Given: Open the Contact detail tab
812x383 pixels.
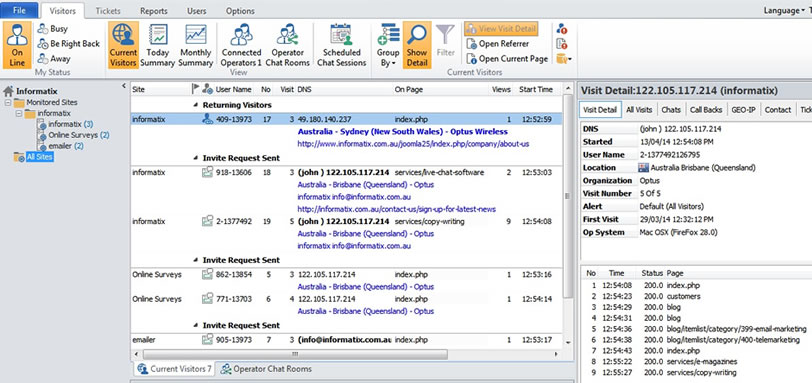Looking at the screenshot, I should [778, 110].
